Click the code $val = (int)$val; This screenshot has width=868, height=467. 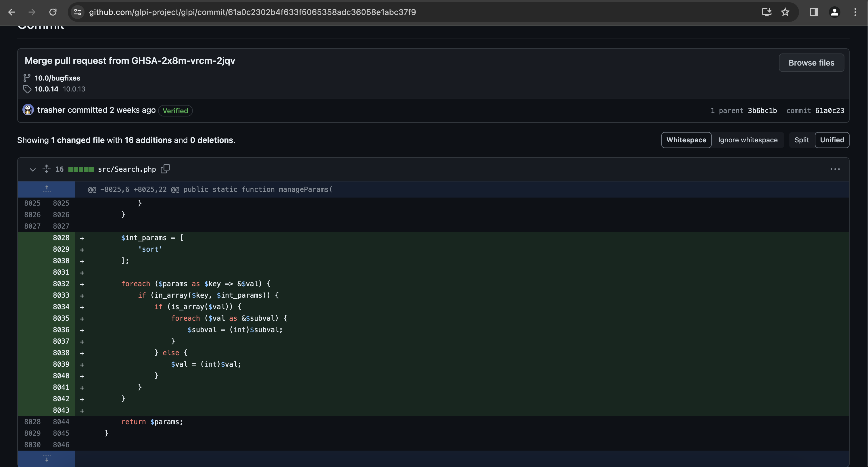(206, 364)
